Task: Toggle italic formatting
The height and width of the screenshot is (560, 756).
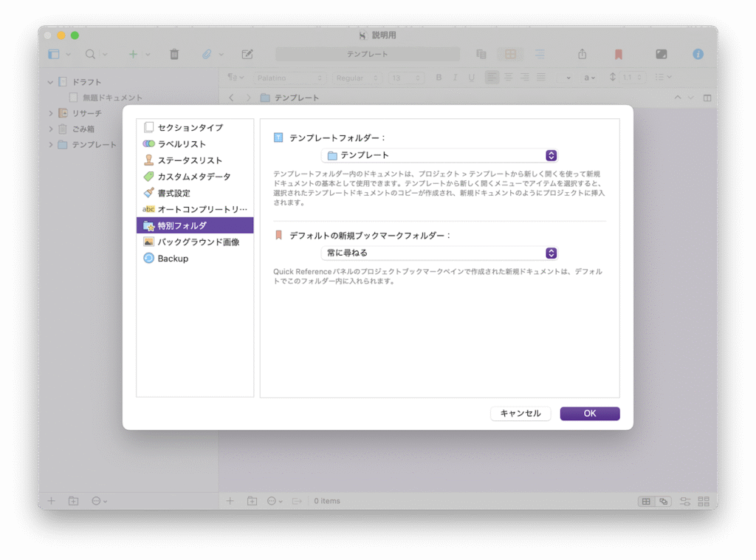Action: click(x=455, y=77)
